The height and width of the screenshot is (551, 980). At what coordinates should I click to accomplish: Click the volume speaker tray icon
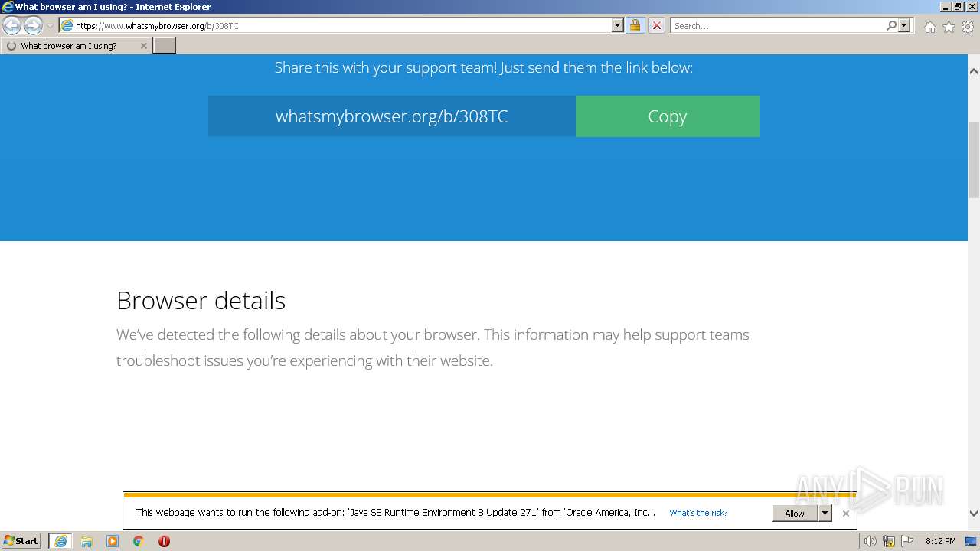(x=870, y=541)
